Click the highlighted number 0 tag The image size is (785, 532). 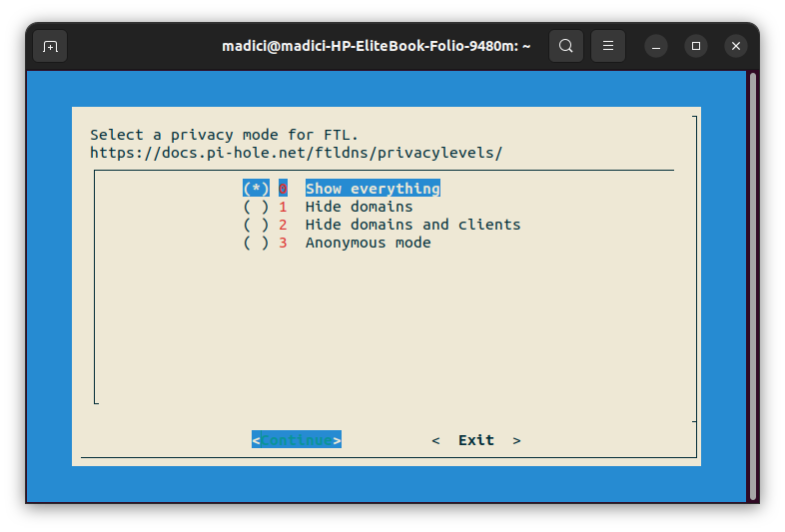pos(283,189)
